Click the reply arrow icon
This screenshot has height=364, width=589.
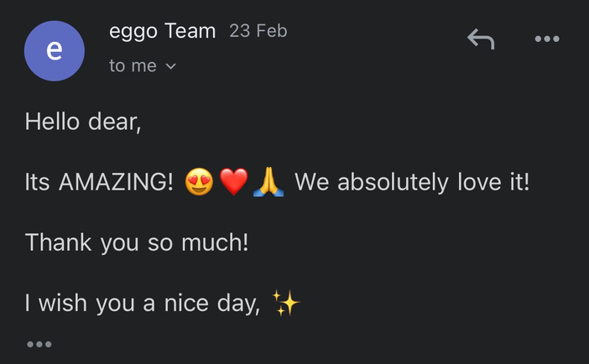coord(481,38)
